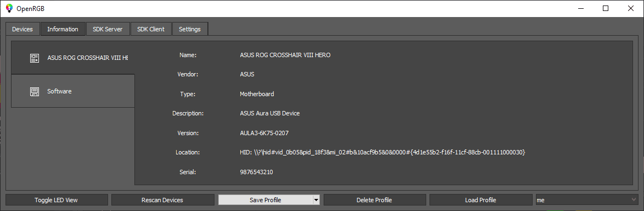
Task: Maximize the OpenRGB window
Action: pos(606,8)
